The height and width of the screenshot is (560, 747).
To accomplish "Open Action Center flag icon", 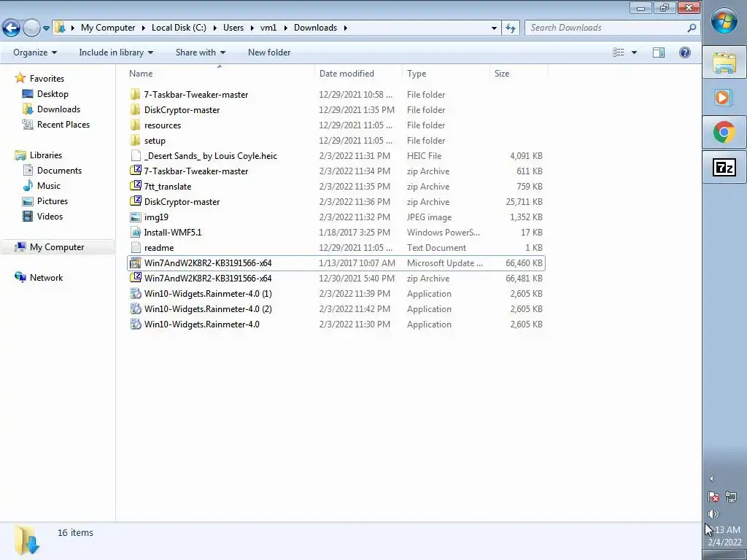I will 713,497.
